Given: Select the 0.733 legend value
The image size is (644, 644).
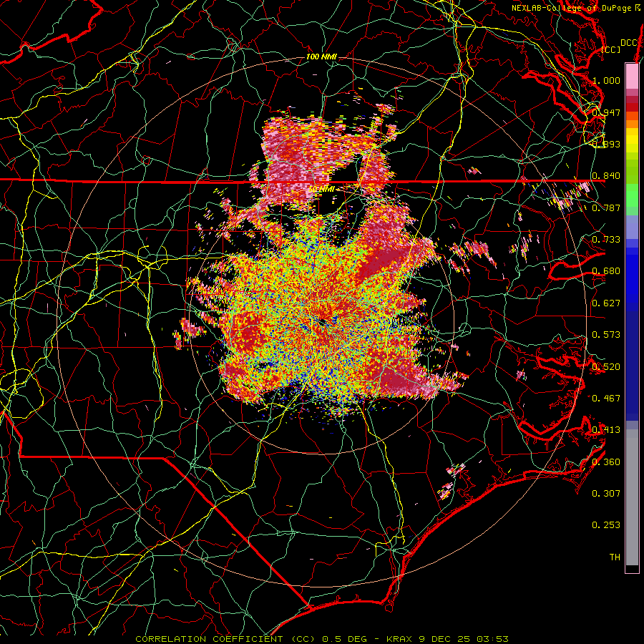Looking at the screenshot, I should pyautogui.click(x=606, y=240).
